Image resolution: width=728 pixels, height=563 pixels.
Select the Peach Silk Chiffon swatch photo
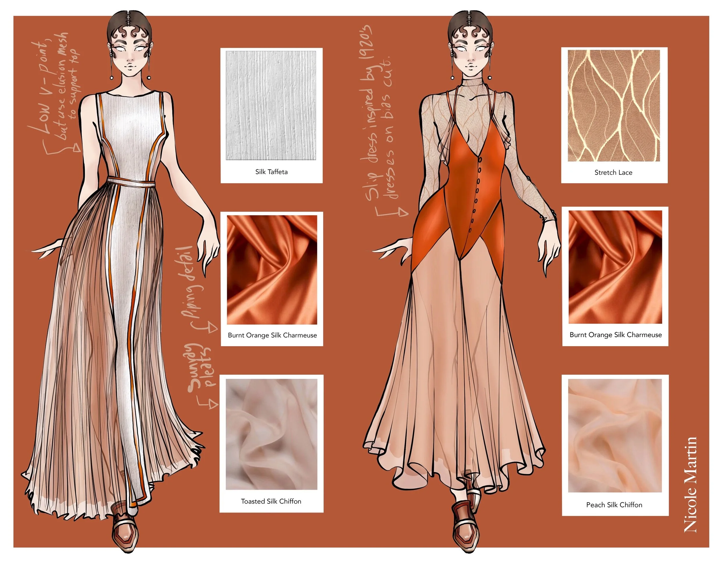(x=615, y=435)
